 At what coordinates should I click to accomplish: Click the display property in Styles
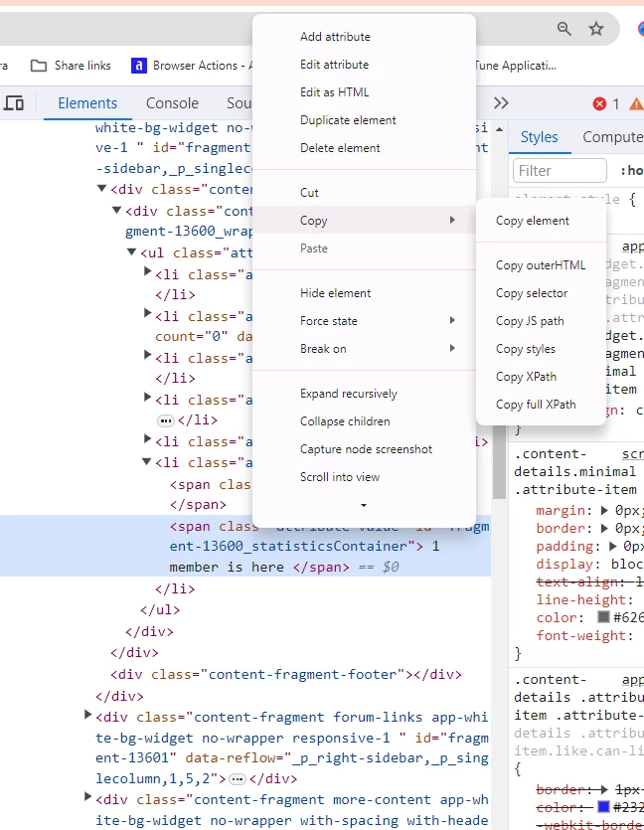point(564,565)
